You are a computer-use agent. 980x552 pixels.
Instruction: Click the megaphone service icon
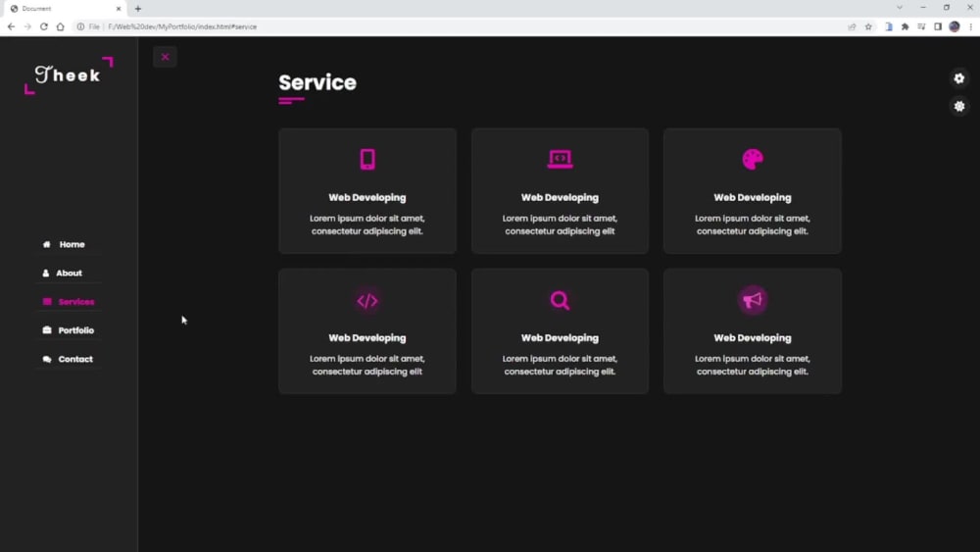753,300
